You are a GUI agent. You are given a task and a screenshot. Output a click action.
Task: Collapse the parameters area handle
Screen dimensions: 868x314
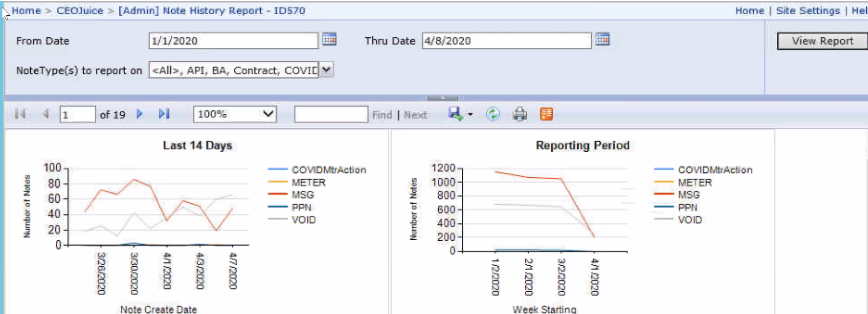click(442, 98)
